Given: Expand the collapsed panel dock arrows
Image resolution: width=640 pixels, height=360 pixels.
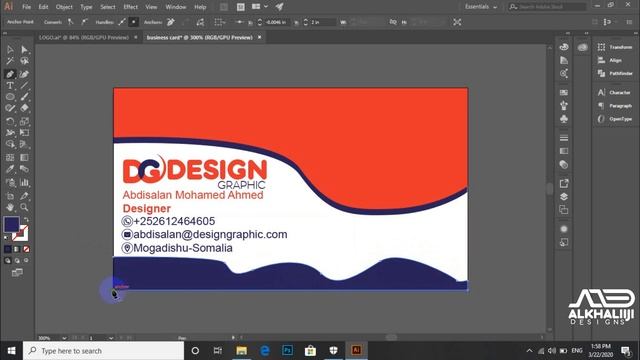Looking at the screenshot, I should [568, 33].
